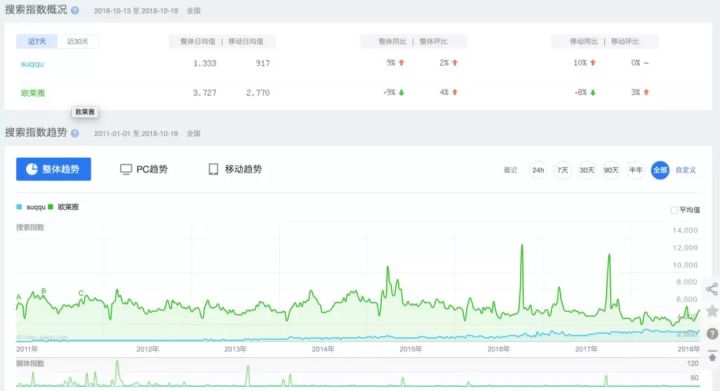
Task: Open the suqqu keyword link
Action: 32,64
